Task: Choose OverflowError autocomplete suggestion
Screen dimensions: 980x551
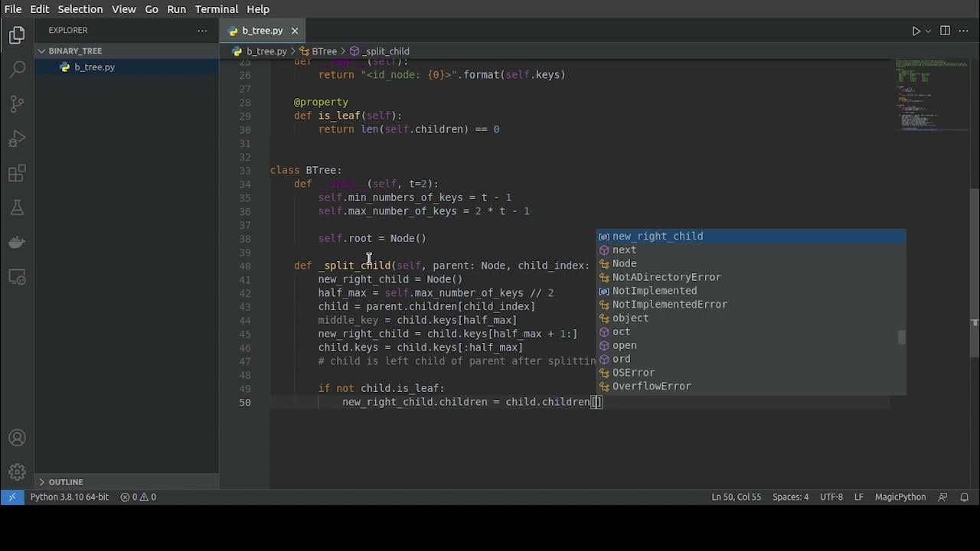Action: (751, 386)
